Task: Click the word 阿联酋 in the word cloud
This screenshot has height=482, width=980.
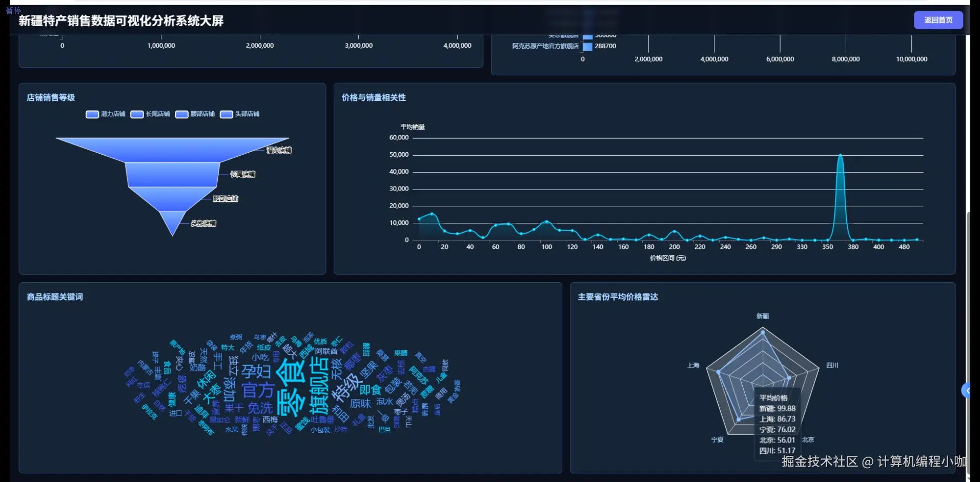Action: (x=326, y=351)
